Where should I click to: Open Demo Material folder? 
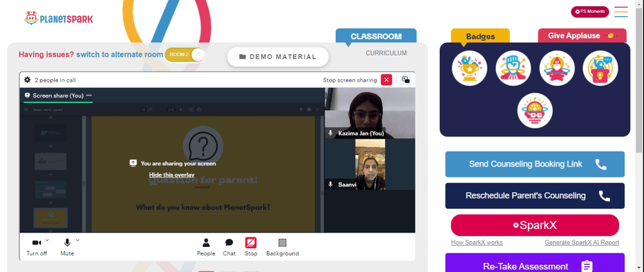coord(278,57)
